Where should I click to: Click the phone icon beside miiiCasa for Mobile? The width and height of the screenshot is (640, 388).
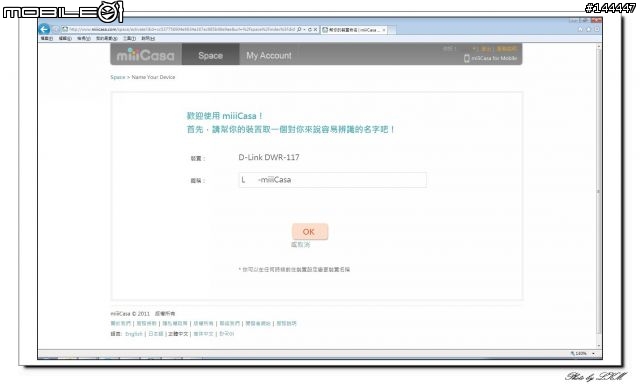467,58
